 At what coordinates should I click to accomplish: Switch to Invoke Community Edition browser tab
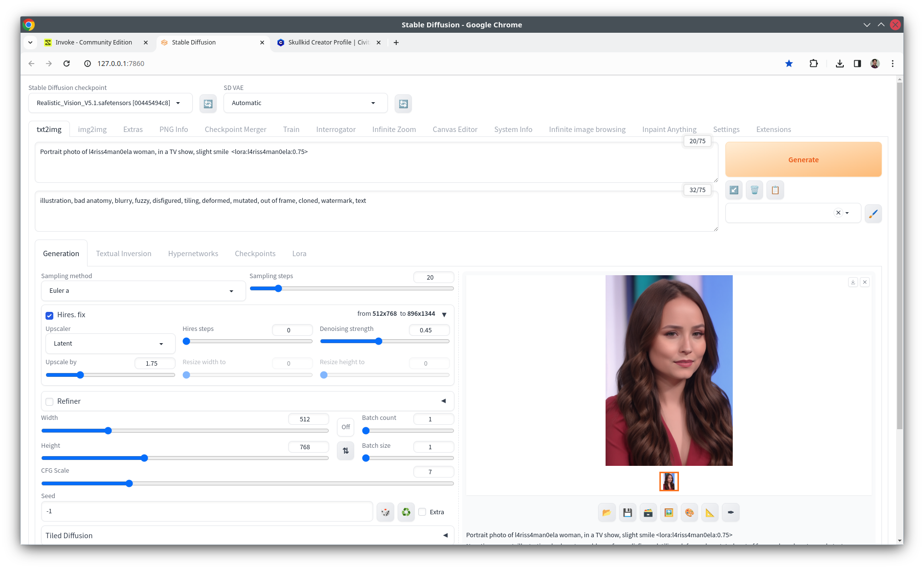94,43
